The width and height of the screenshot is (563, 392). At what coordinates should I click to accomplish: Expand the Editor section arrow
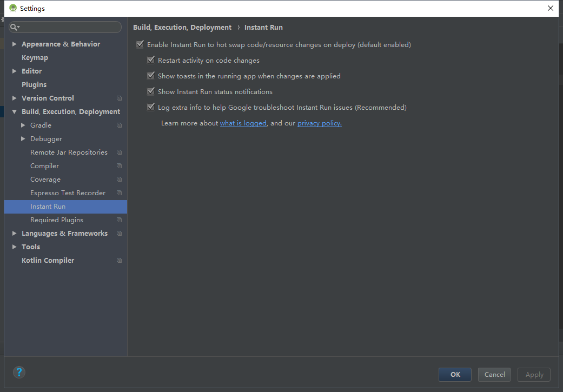[x=15, y=71]
